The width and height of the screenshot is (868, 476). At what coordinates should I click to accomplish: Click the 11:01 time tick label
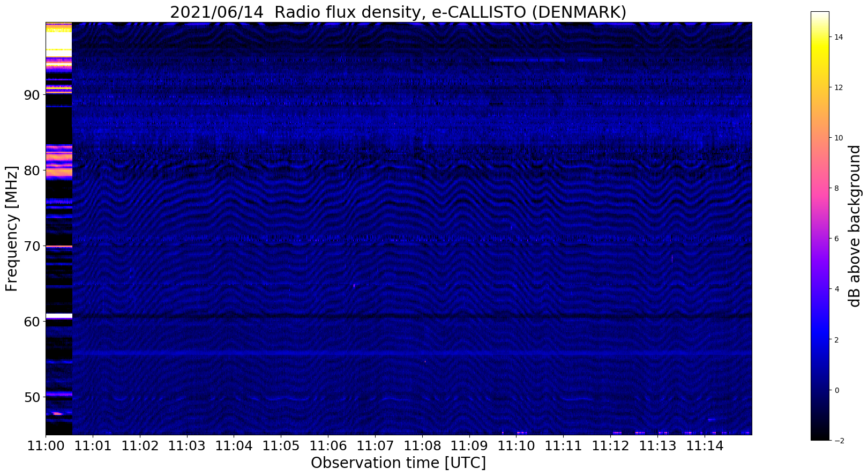(x=93, y=446)
